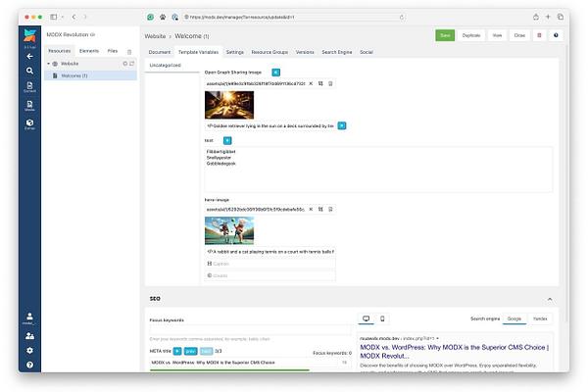Open system settings gear in the sidebar
588x392 pixels.
[x=29, y=351]
